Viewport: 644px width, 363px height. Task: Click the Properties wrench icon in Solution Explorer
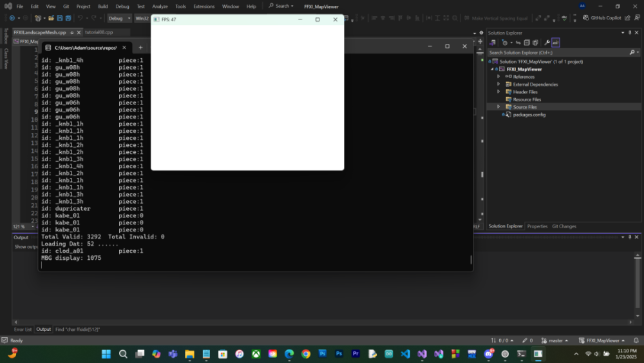coord(547,43)
